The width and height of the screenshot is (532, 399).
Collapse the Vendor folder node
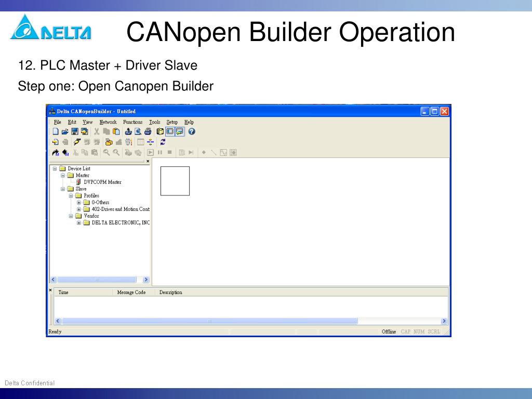pos(71,216)
